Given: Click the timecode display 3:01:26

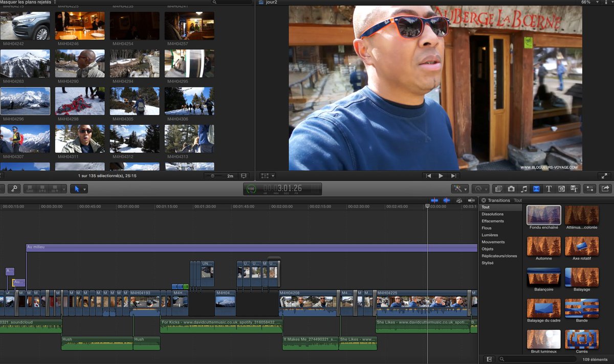Looking at the screenshot, I should coord(282,188).
